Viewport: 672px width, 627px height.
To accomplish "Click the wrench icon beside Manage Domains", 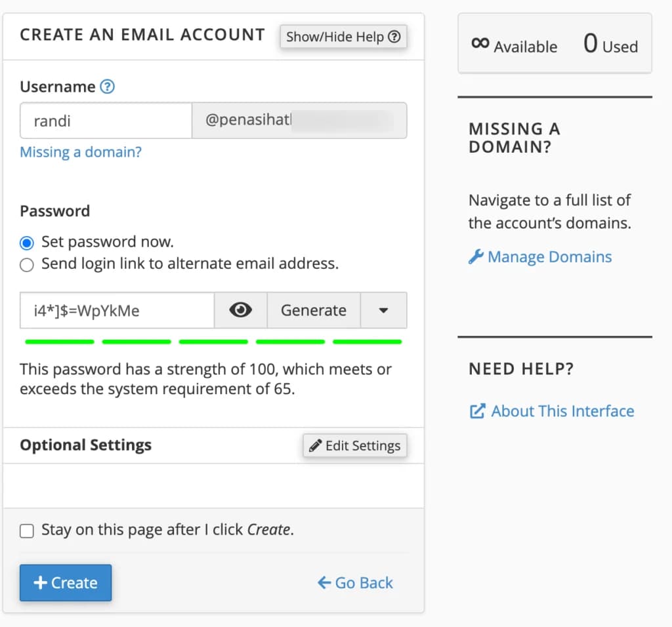I will [x=478, y=256].
